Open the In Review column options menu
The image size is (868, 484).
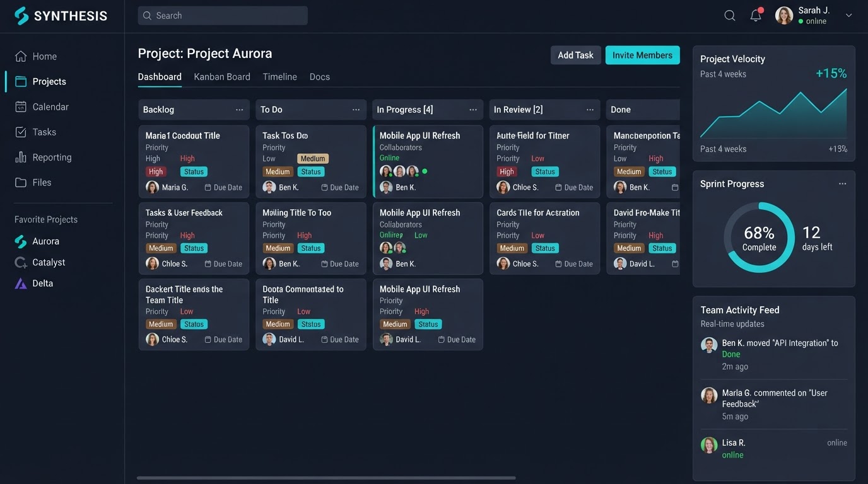tap(590, 110)
